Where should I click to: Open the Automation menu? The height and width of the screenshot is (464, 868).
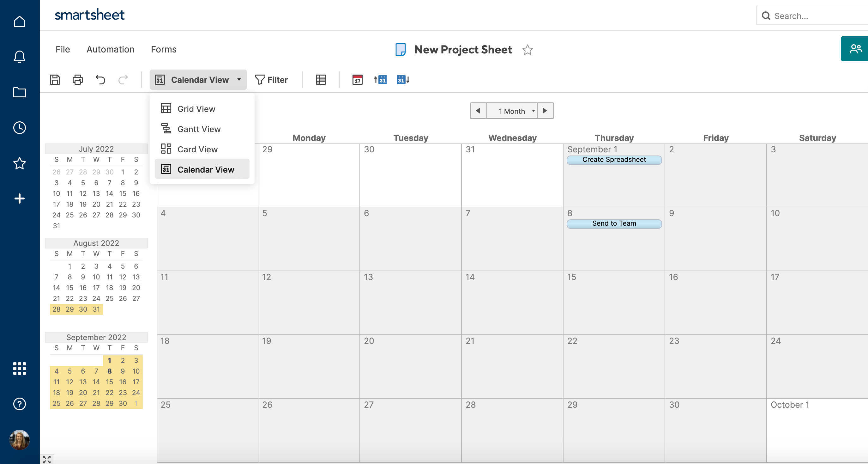[110, 49]
